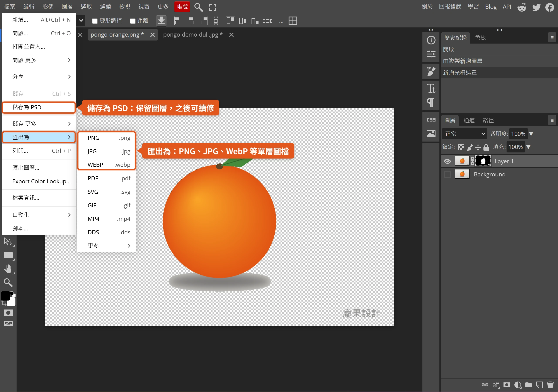Add raster mask icon at panel bottom
Image resolution: width=558 pixels, height=392 pixels.
(507, 385)
